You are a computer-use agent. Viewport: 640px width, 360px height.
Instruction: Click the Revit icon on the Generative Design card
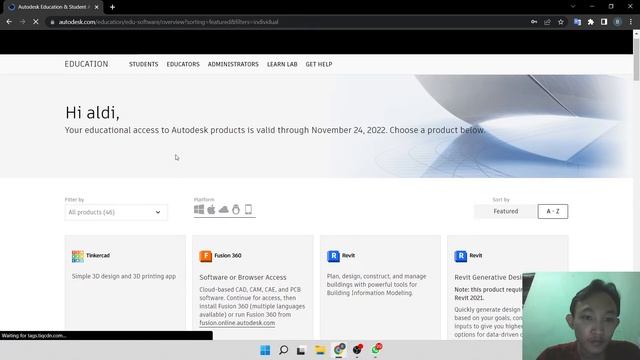point(460,256)
